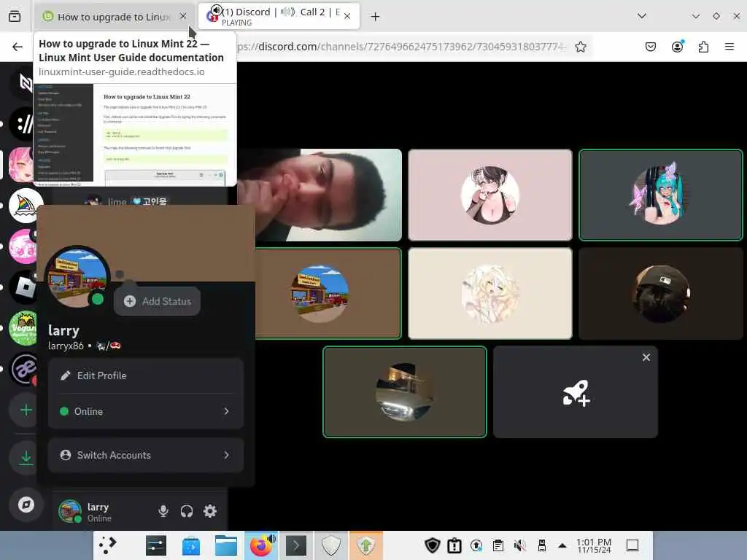This screenshot has width=747, height=560.
Task: Click the Download Apps arrow icon
Action: click(26, 458)
